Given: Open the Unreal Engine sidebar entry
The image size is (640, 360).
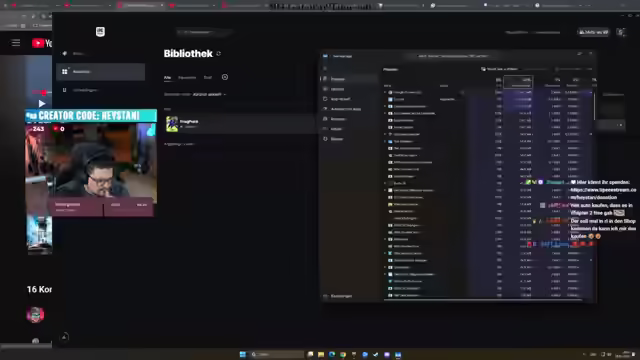Looking at the screenshot, I should (x=100, y=90).
